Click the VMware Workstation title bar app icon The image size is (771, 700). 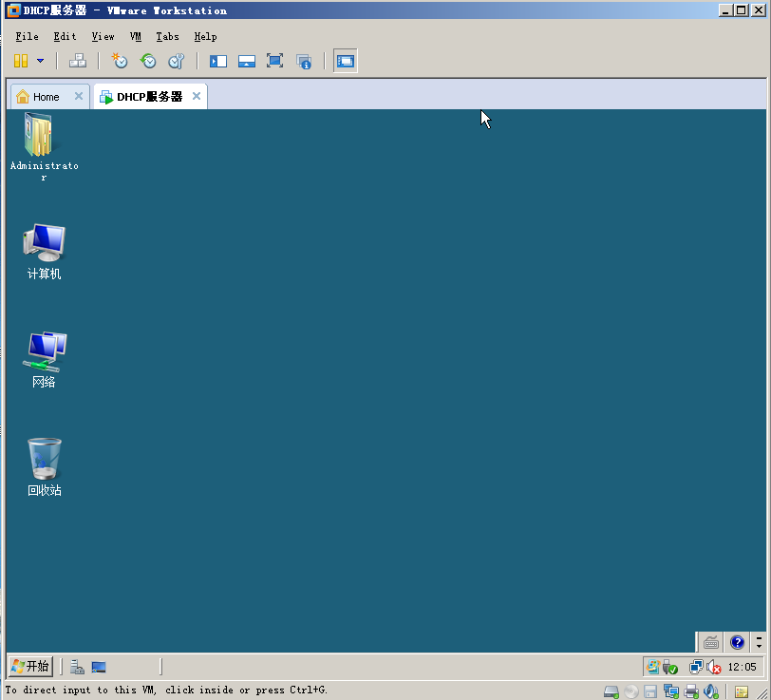[13, 10]
